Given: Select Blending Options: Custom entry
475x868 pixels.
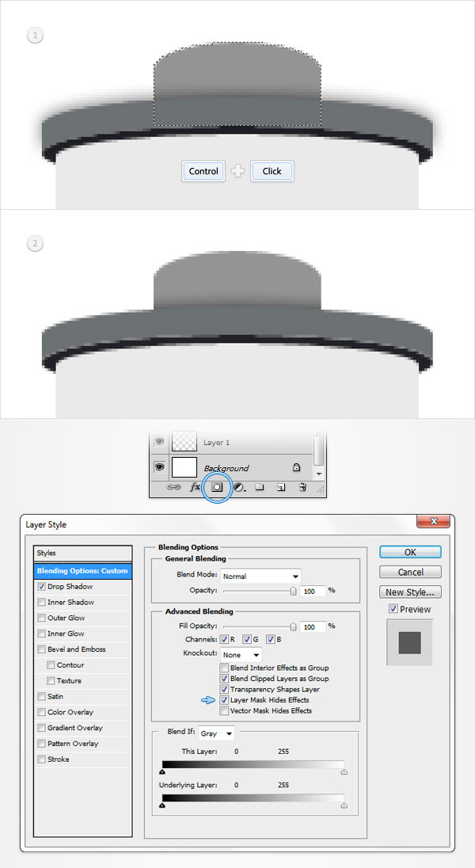Looking at the screenshot, I should pyautogui.click(x=82, y=571).
